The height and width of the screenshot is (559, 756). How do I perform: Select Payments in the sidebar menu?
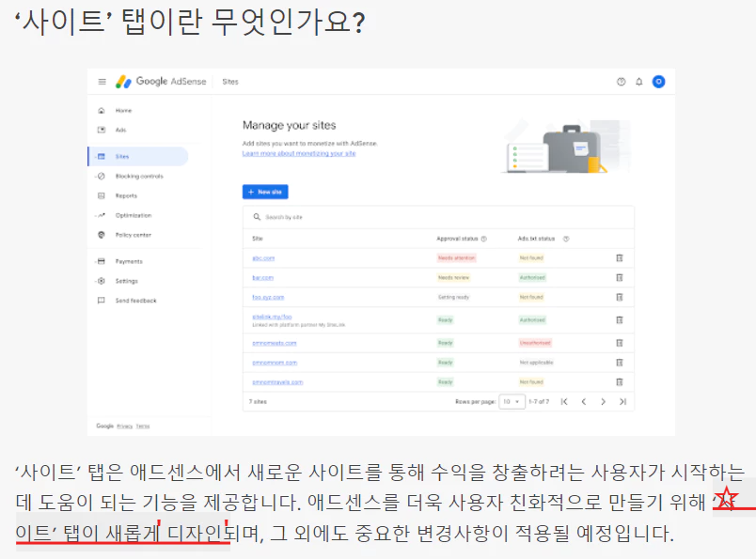point(129,261)
